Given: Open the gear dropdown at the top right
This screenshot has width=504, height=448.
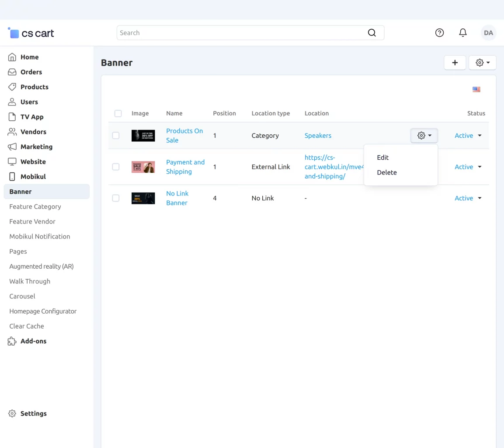Looking at the screenshot, I should pyautogui.click(x=482, y=62).
